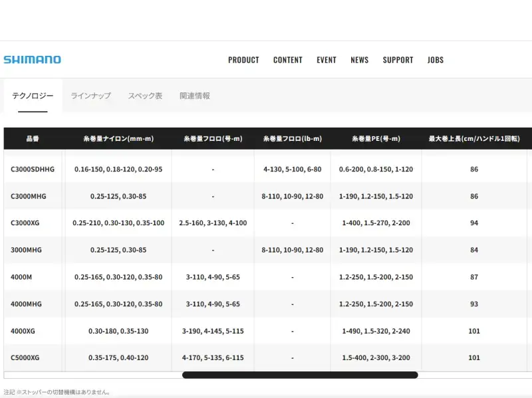Click the 3000MHG model cell
This screenshot has height=398, width=532.
click(x=26, y=250)
